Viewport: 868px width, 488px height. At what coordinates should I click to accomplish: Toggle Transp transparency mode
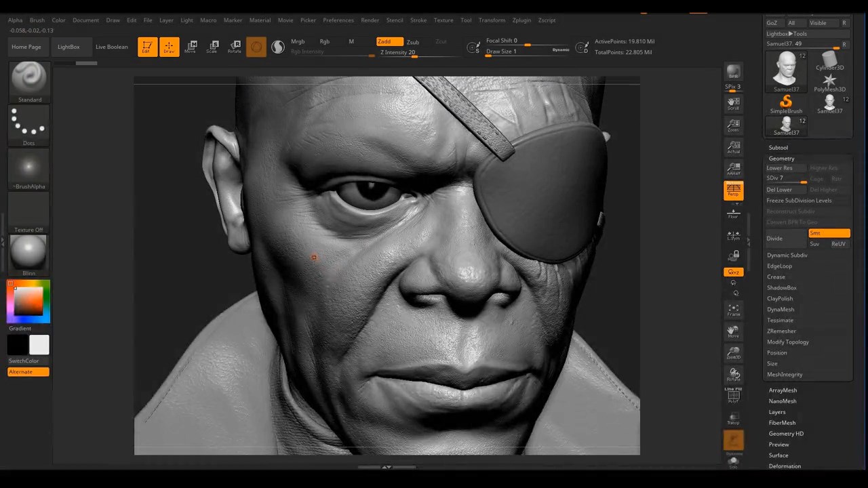pyautogui.click(x=733, y=419)
